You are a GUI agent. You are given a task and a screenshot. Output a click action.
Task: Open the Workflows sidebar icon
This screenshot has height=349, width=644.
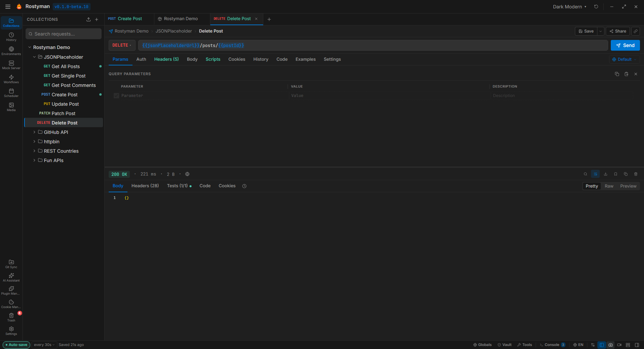[x=11, y=79]
